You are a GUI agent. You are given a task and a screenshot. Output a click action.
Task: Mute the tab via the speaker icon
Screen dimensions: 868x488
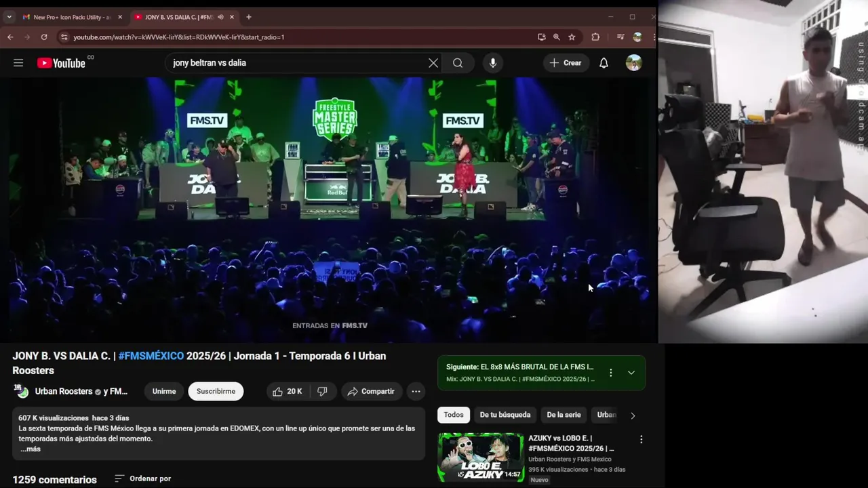[220, 17]
